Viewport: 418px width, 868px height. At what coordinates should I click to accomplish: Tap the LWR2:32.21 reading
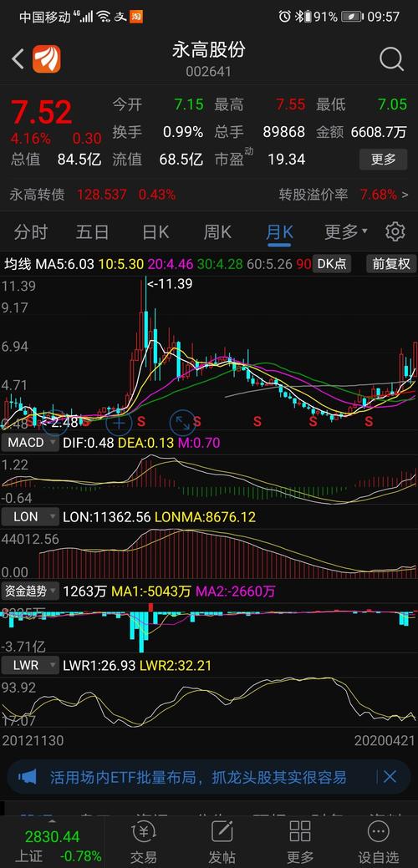click(x=175, y=665)
